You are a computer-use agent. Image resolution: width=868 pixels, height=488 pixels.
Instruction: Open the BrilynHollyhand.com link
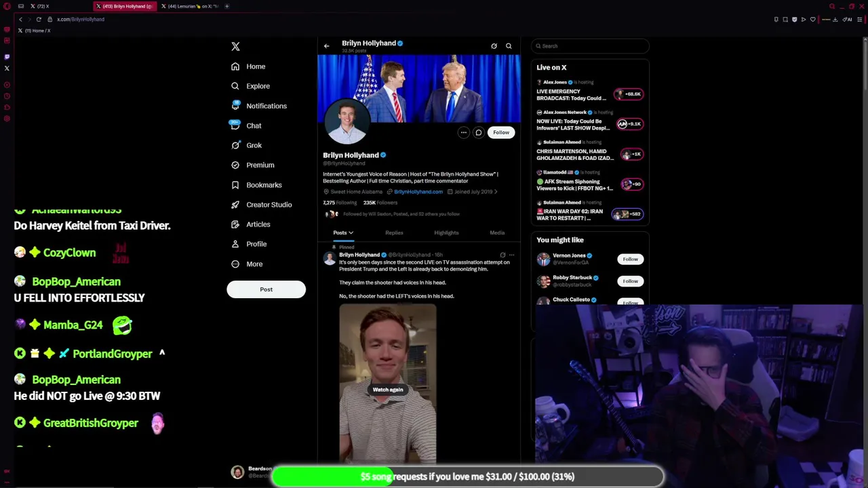point(418,192)
